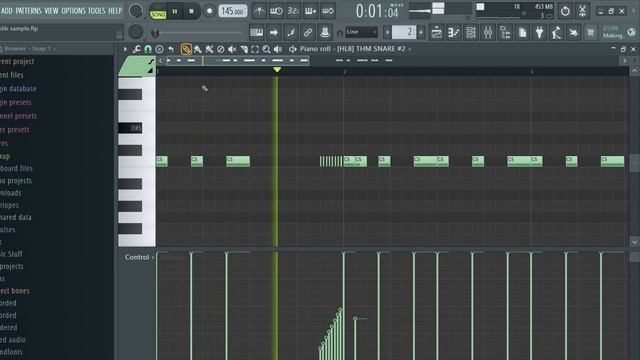Open the HELP menu
Screen dimensions: 640x360
[115, 11]
